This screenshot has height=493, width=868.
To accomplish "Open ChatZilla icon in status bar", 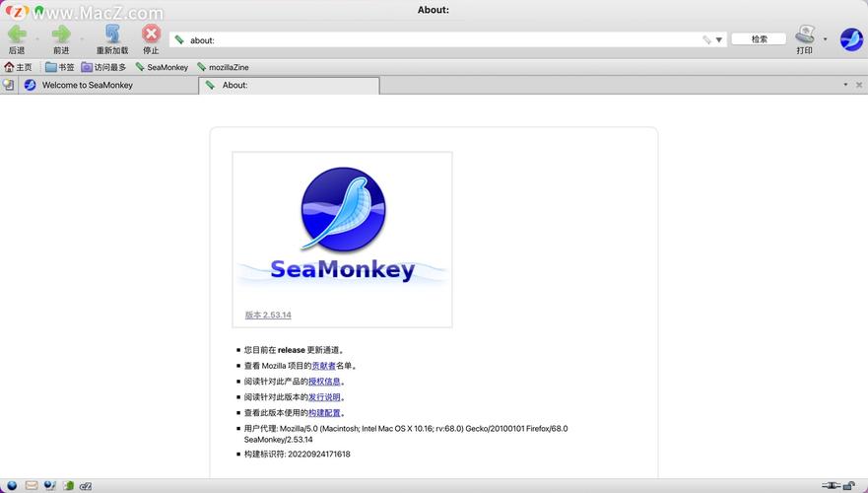I will (86, 486).
